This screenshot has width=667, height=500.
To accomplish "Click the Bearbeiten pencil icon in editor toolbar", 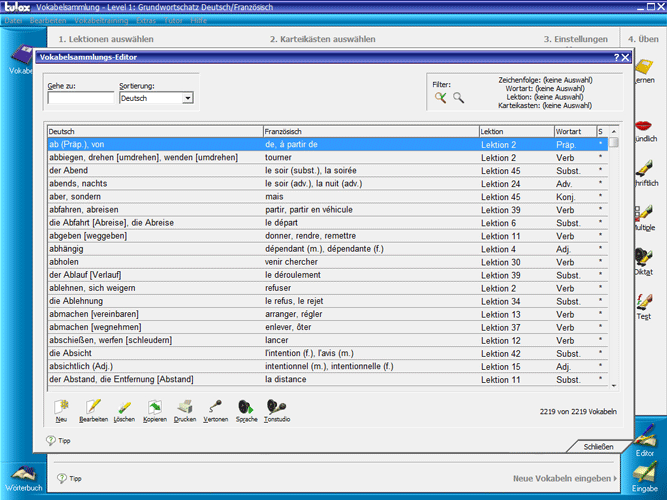I will coord(93,407).
